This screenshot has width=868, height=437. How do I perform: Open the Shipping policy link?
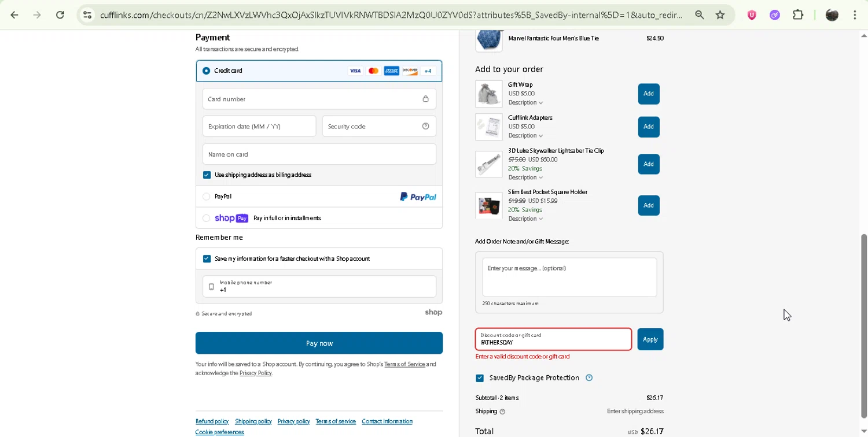pyautogui.click(x=253, y=421)
